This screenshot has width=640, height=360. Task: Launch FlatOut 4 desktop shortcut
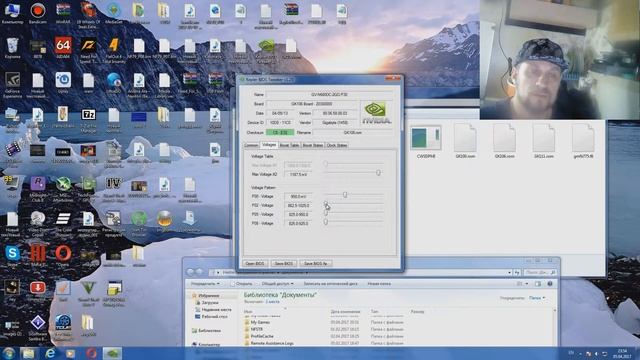tap(113, 50)
